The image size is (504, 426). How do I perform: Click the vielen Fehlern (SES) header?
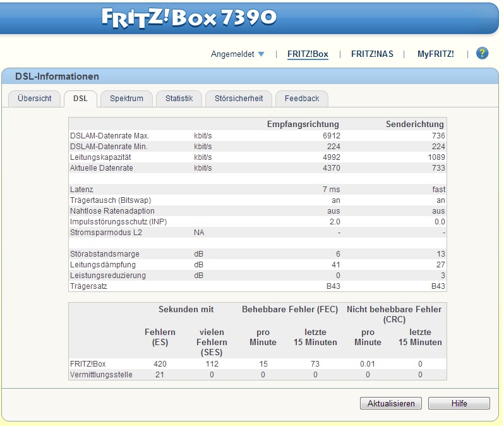coord(212,342)
